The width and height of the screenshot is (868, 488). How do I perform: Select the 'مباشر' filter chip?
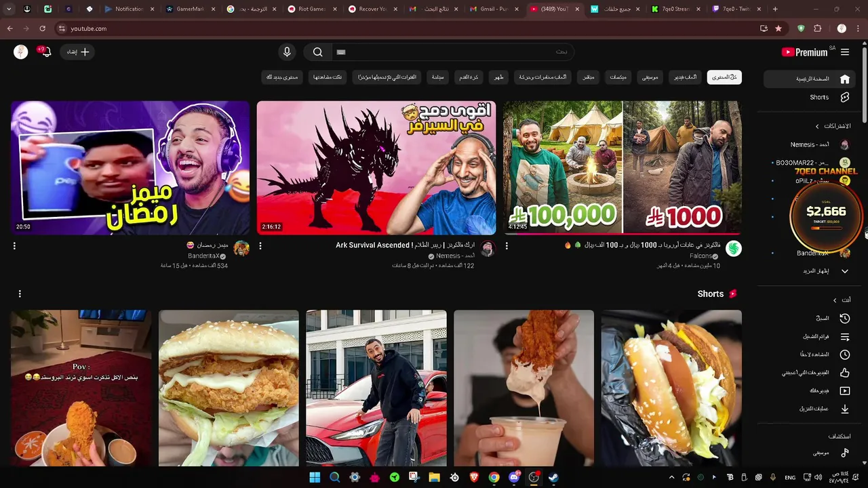(589, 77)
